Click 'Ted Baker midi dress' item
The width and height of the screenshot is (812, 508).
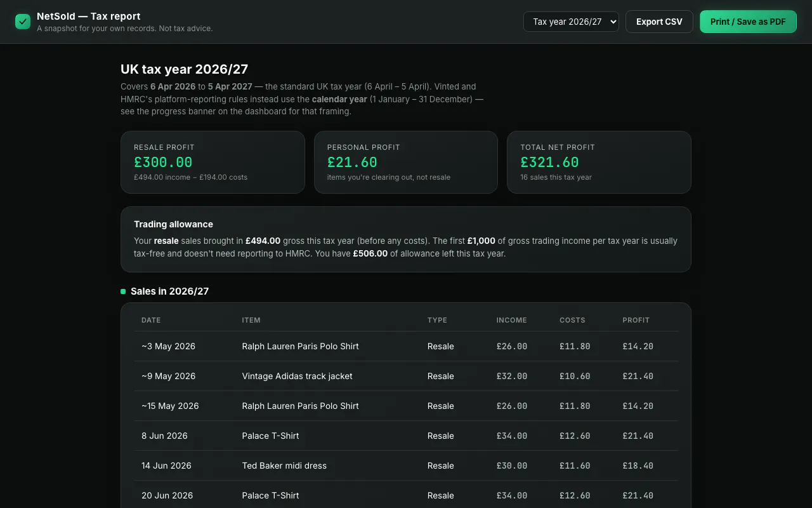coord(284,465)
